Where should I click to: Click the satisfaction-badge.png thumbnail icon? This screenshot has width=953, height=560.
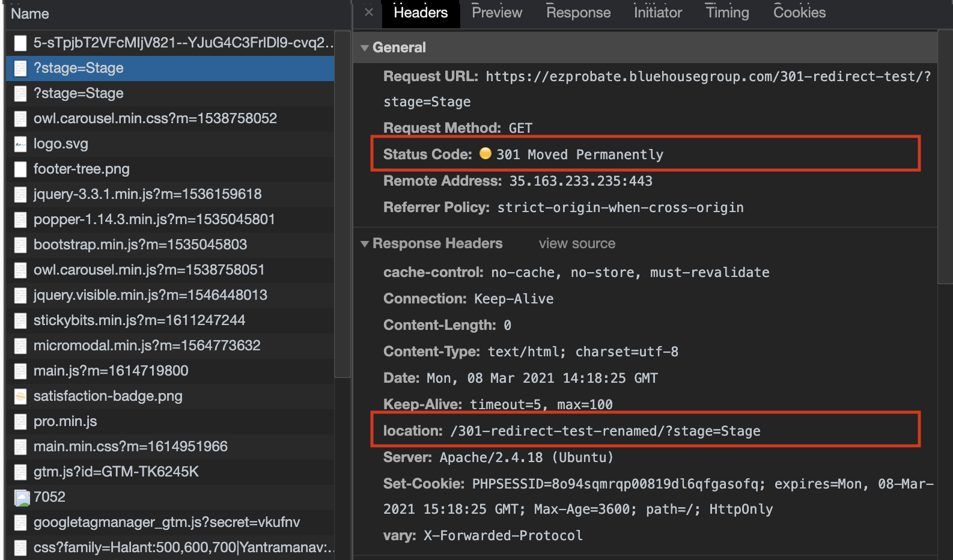20,397
